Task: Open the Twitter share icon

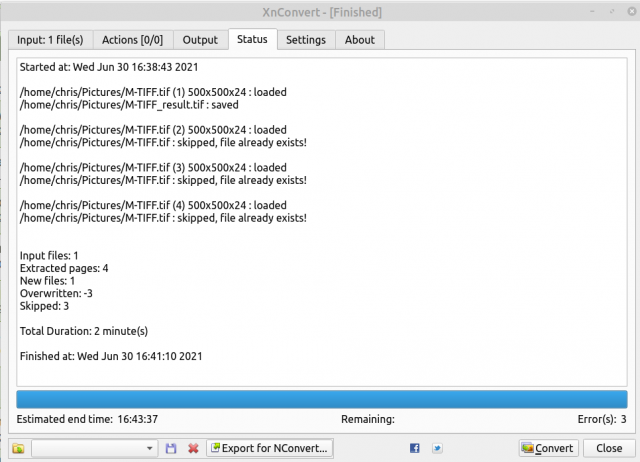Action: click(437, 448)
